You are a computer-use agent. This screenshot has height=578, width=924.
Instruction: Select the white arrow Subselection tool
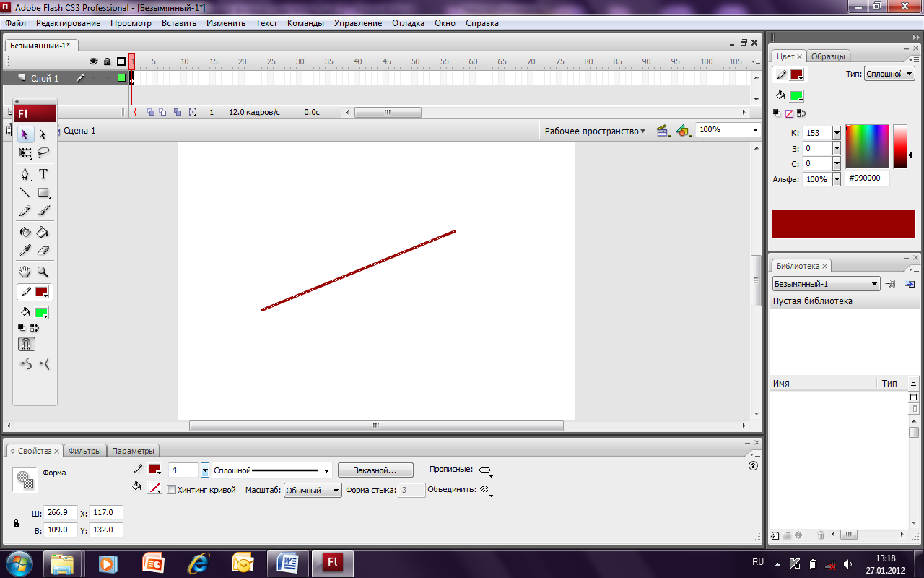pyautogui.click(x=43, y=134)
